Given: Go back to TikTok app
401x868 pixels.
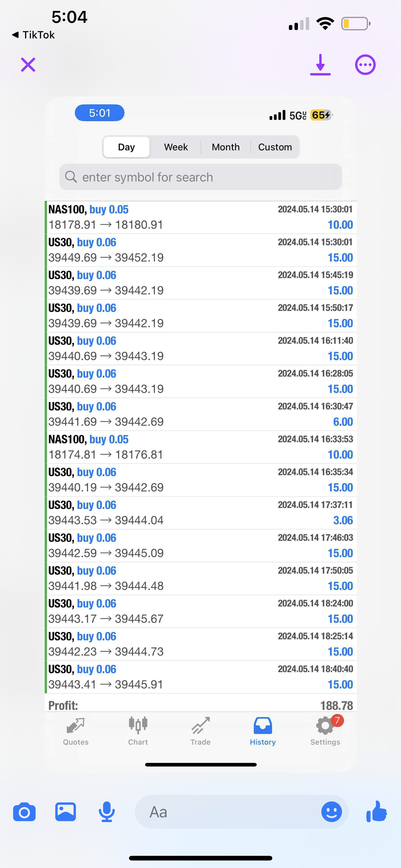Looking at the screenshot, I should [x=33, y=35].
